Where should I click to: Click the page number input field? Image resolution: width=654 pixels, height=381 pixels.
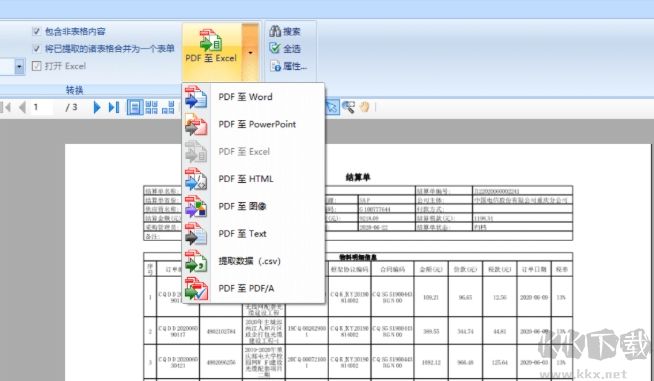(42, 107)
